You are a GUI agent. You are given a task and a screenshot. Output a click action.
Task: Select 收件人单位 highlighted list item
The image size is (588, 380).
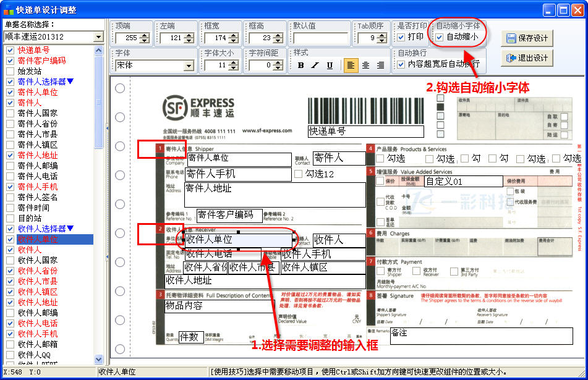point(55,239)
